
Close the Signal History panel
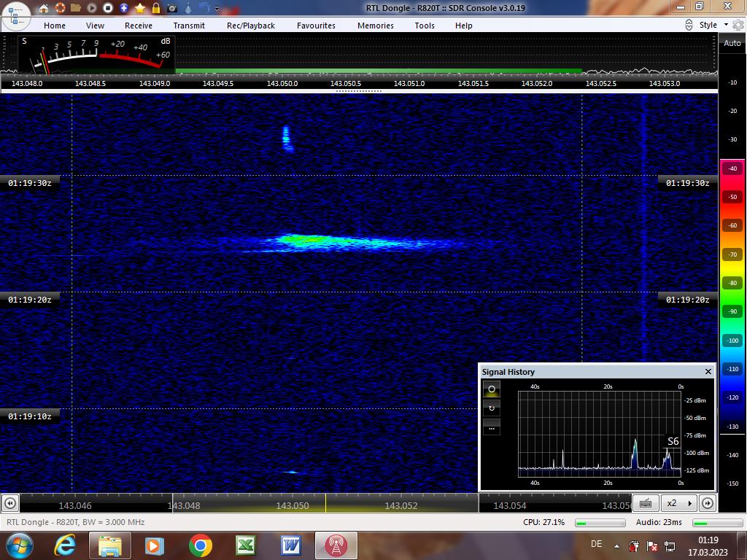click(x=708, y=371)
